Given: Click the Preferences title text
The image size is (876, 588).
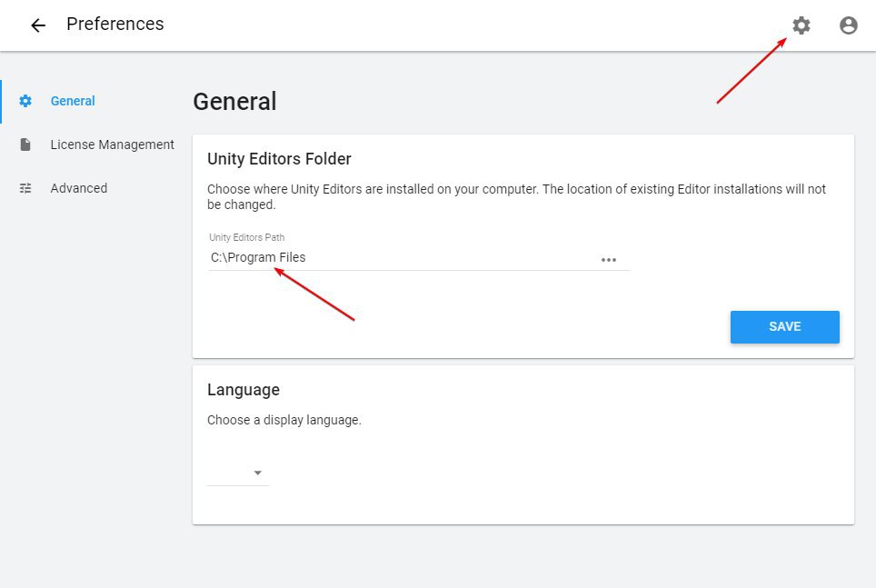Looking at the screenshot, I should point(115,24).
